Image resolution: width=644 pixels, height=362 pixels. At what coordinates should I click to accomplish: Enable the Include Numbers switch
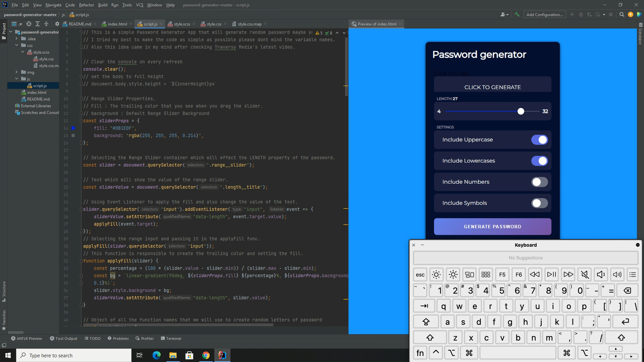(x=539, y=182)
